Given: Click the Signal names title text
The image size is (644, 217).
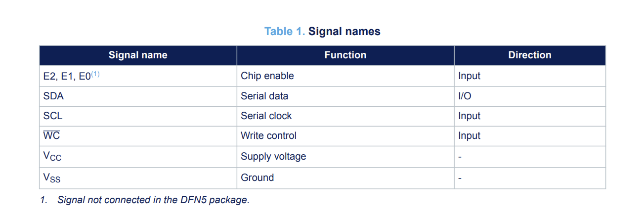Looking at the screenshot, I should pyautogui.click(x=344, y=32).
